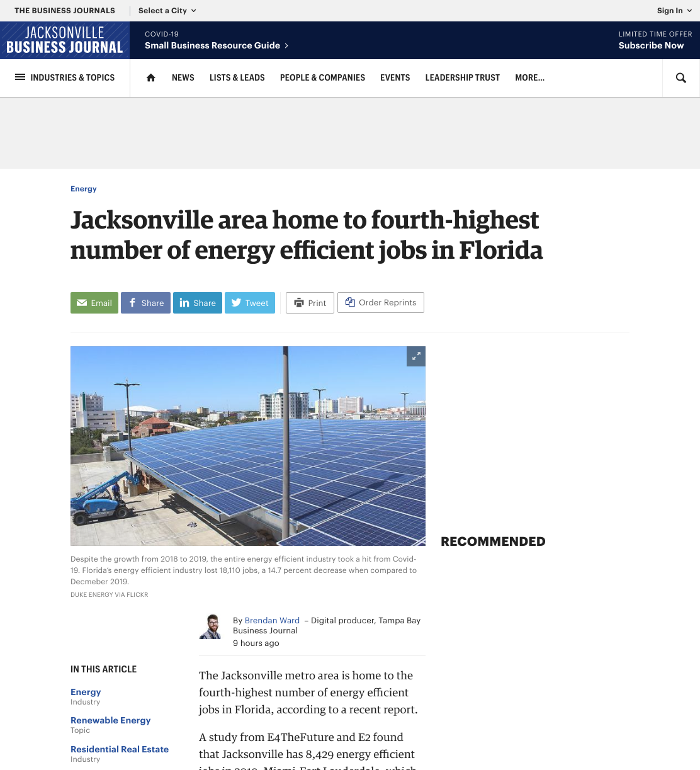Click The Business Journals link
700x770 pixels.
point(65,11)
